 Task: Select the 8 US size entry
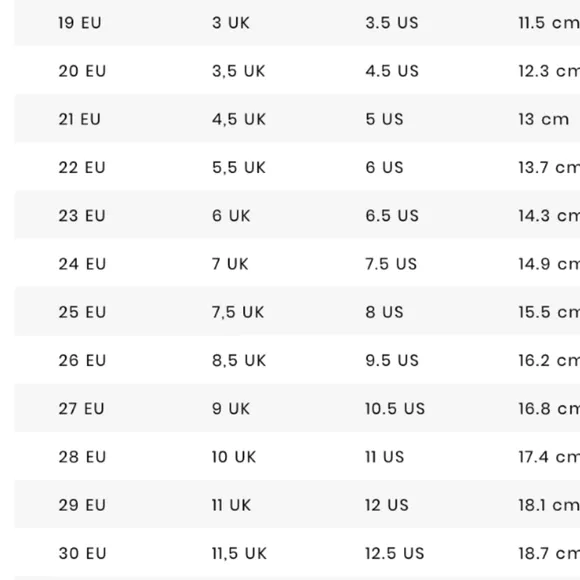point(384,312)
